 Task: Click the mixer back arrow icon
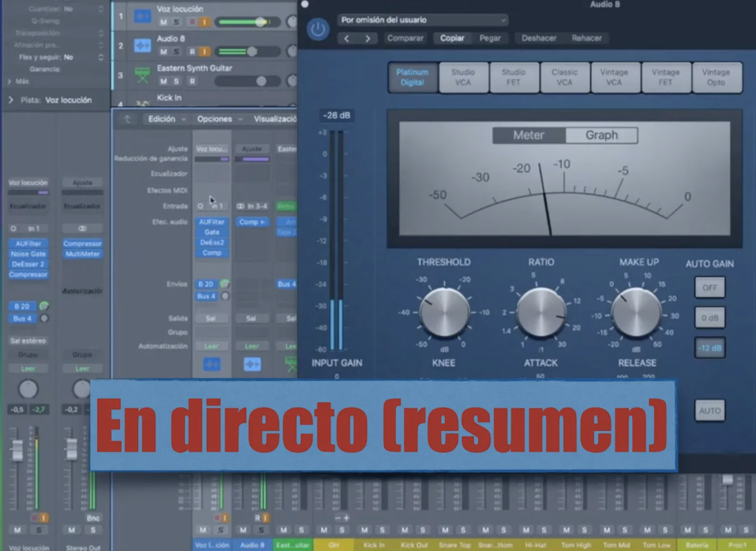(x=128, y=119)
